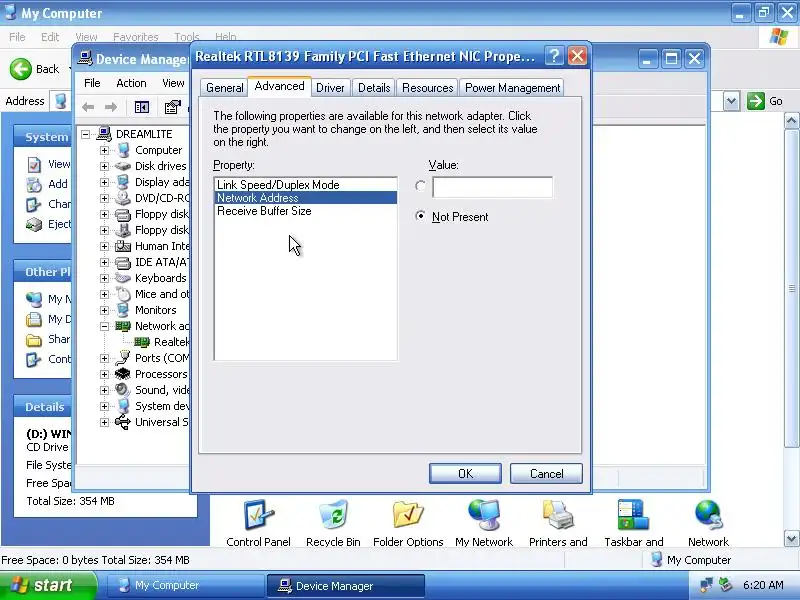The image size is (800, 600).
Task: Switch to the Details tab
Action: pyautogui.click(x=374, y=88)
